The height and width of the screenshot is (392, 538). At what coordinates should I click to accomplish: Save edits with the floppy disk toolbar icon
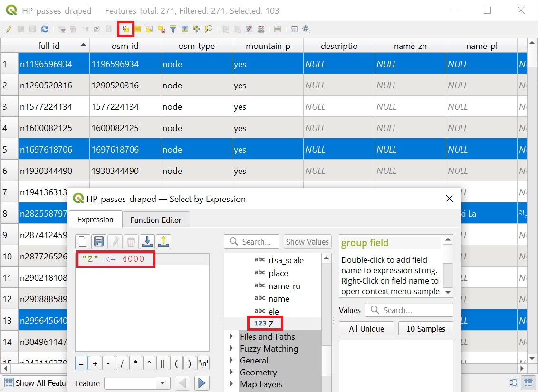coord(33,29)
